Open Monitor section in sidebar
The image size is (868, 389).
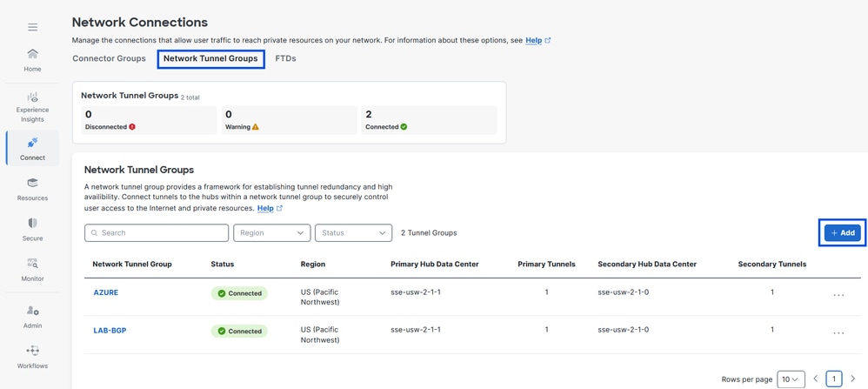click(x=32, y=270)
